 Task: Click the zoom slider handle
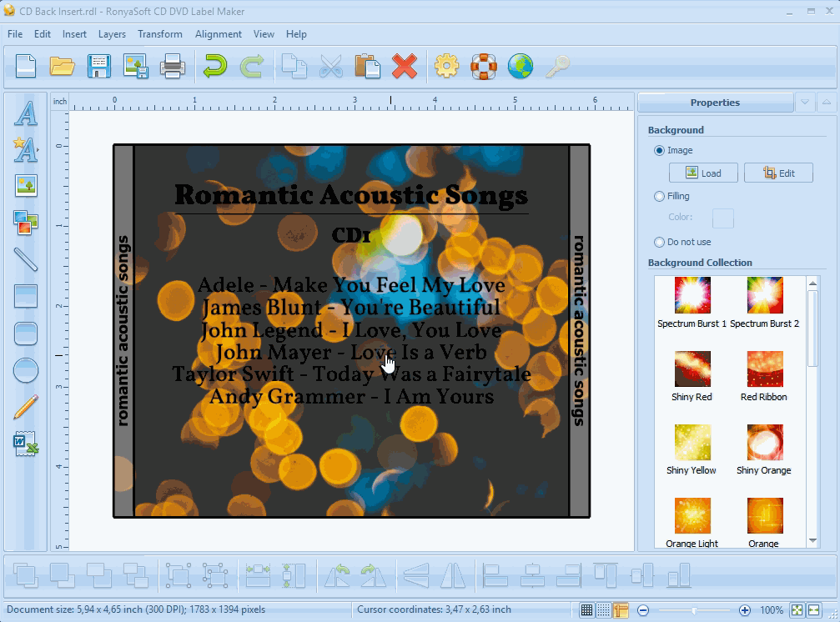click(x=694, y=610)
